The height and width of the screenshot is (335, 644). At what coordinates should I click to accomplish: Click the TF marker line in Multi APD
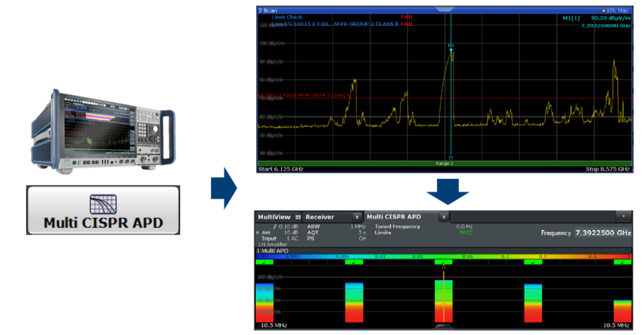pyautogui.click(x=444, y=296)
